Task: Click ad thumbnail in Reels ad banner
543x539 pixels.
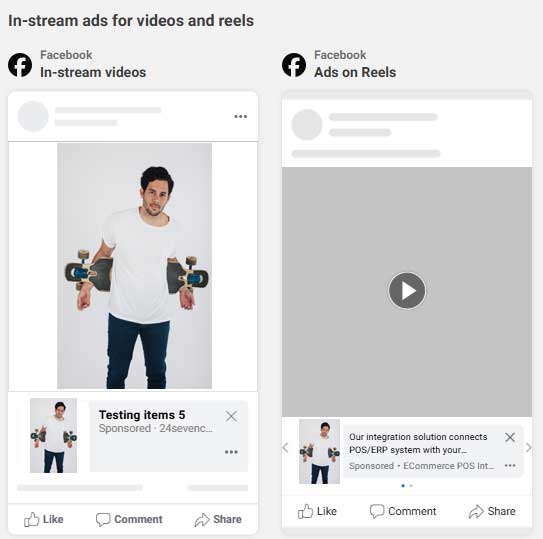Action: 319,451
